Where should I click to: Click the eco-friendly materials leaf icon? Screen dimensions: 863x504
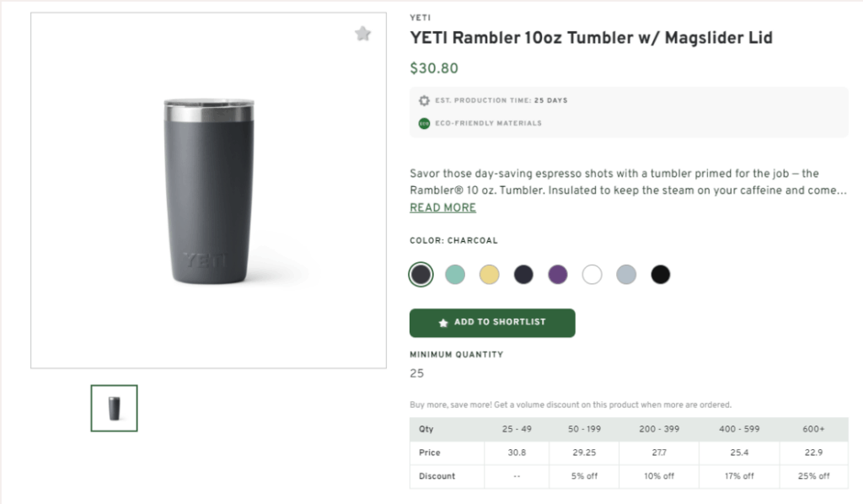coord(423,123)
